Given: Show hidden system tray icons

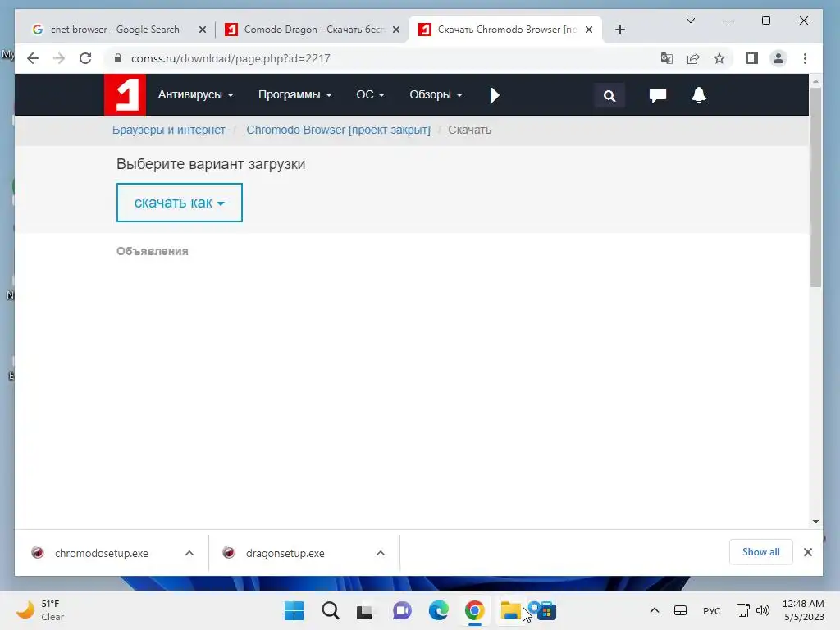Looking at the screenshot, I should click(x=655, y=610).
